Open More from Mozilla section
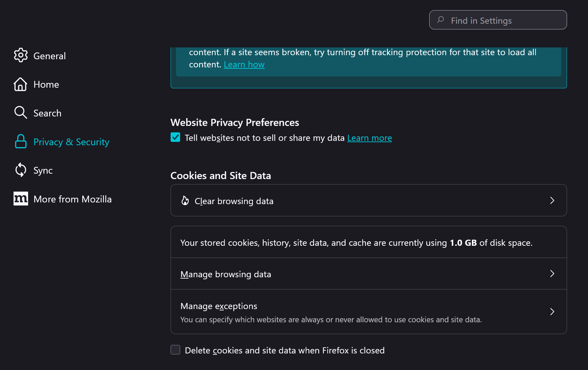The width and height of the screenshot is (588, 370). 72,199
